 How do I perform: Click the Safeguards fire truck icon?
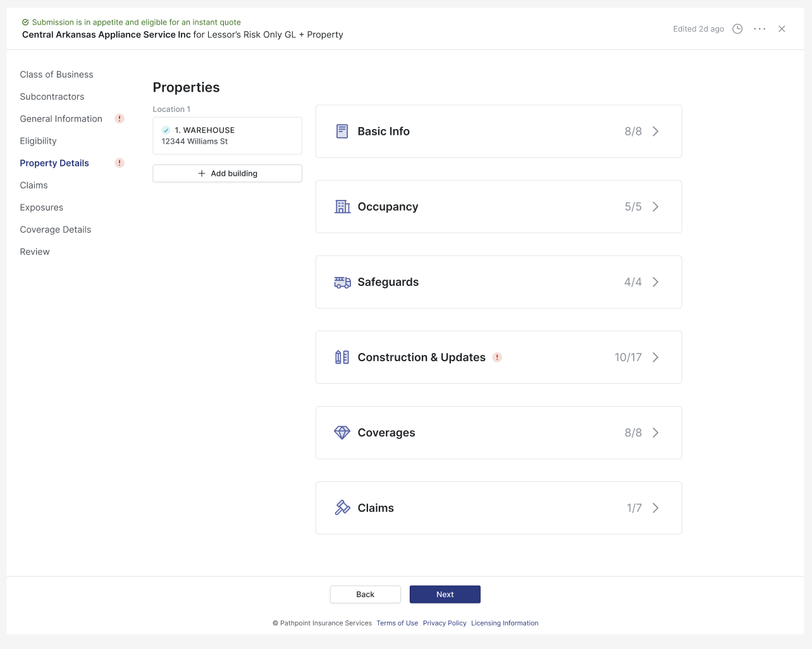point(342,282)
